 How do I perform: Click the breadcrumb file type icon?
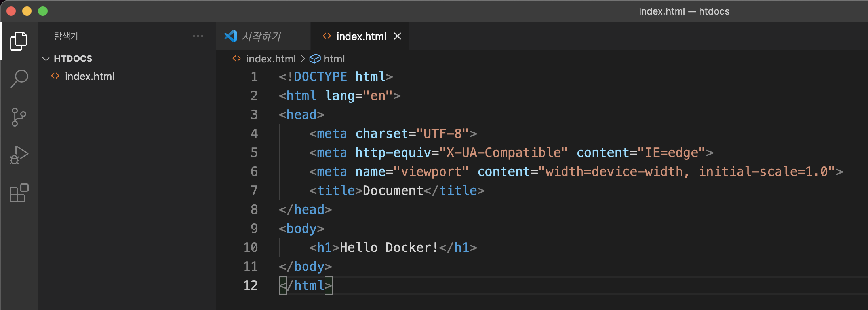tap(237, 59)
